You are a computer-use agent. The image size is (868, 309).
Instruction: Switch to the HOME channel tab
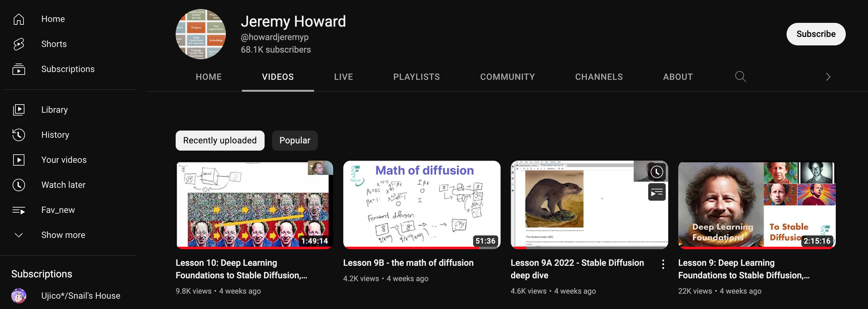click(x=209, y=77)
